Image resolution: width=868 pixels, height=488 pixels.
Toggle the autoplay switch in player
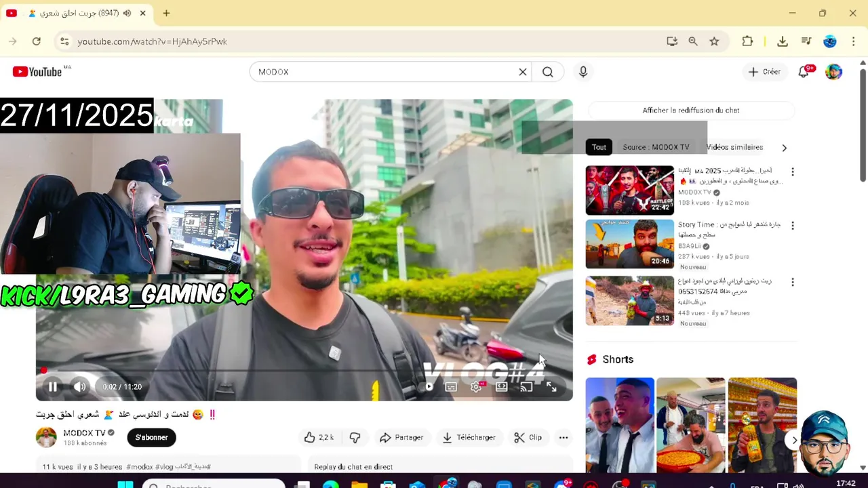429,387
